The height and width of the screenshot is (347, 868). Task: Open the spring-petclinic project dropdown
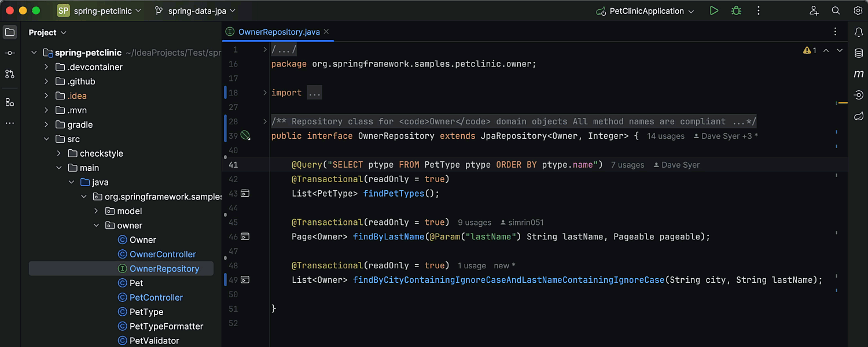pos(100,11)
